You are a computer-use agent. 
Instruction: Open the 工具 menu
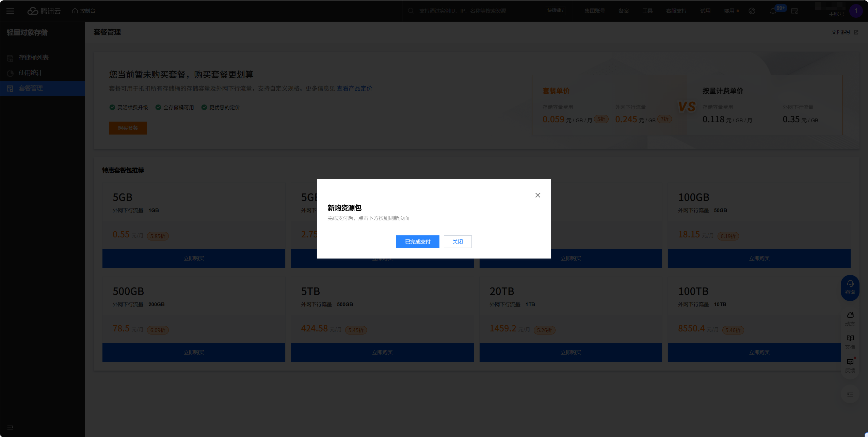(x=647, y=11)
